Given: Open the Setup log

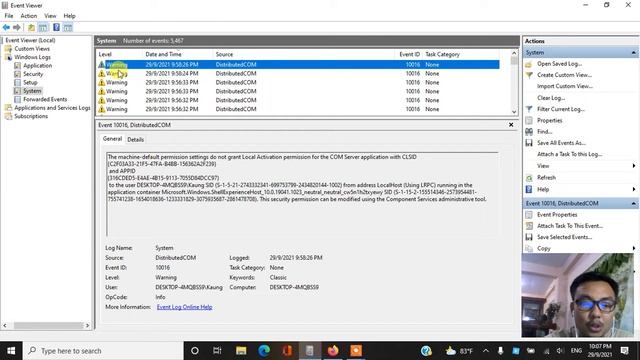Looking at the screenshot, I should coord(30,82).
